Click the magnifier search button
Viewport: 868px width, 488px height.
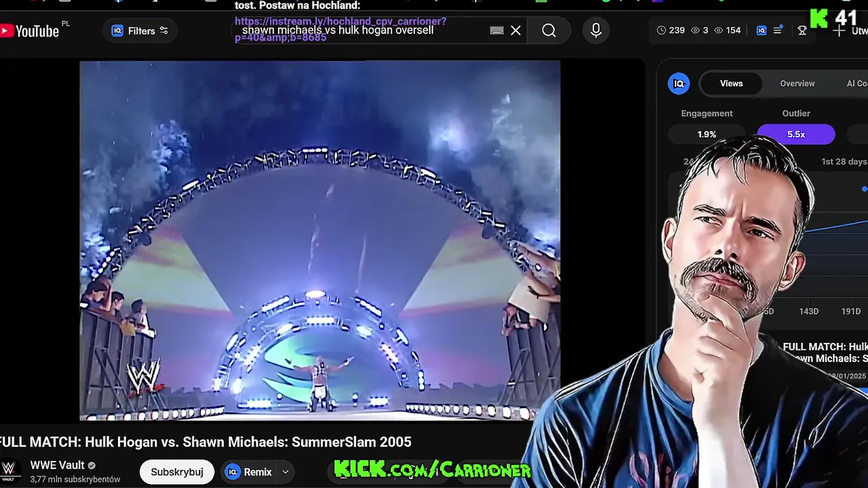tap(549, 30)
